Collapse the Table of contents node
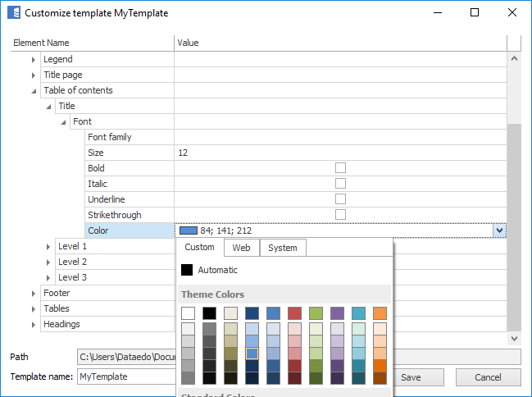This screenshot has width=532, height=397. [34, 91]
